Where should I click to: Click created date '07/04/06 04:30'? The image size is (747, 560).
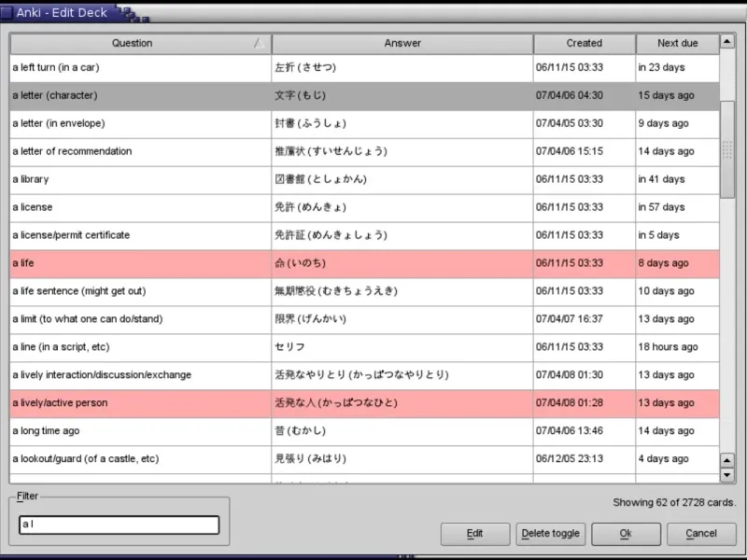click(x=585, y=96)
